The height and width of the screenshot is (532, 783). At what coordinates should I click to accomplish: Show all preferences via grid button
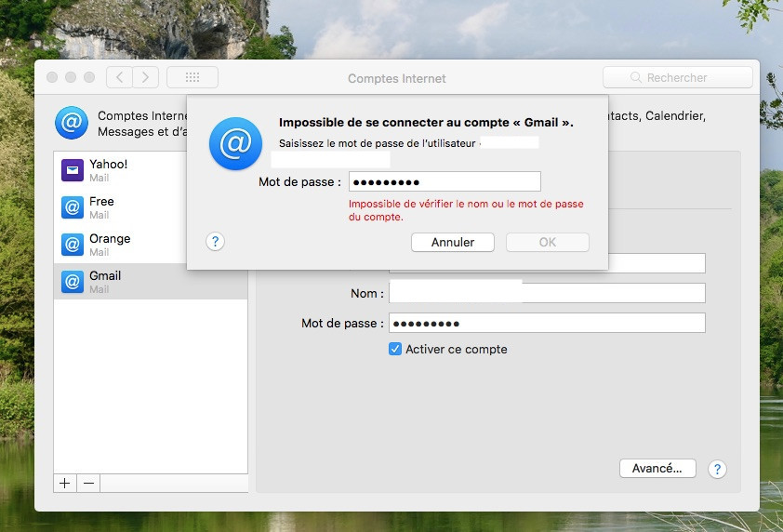tap(192, 77)
